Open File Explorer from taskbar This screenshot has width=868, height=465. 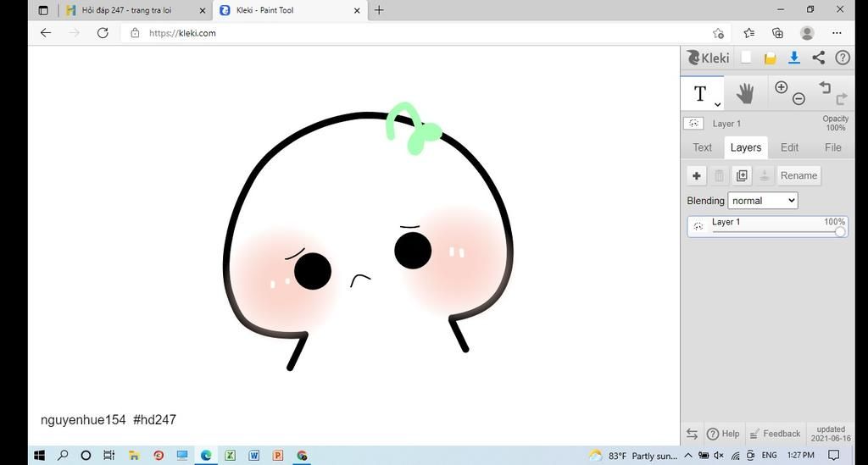133,456
